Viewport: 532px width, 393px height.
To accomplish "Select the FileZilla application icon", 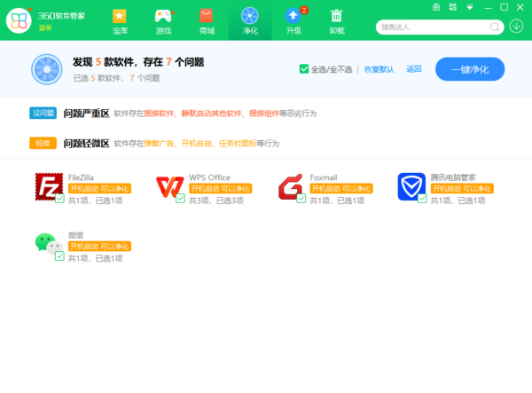I will pos(49,186).
